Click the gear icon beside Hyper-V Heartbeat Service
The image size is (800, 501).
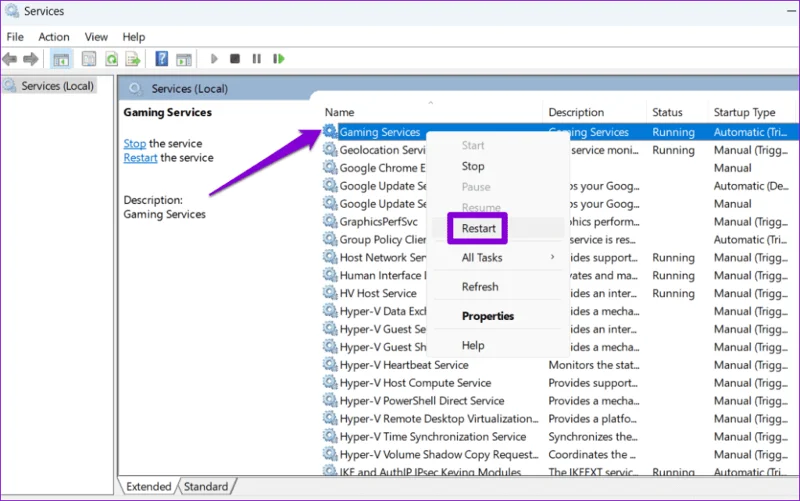330,364
